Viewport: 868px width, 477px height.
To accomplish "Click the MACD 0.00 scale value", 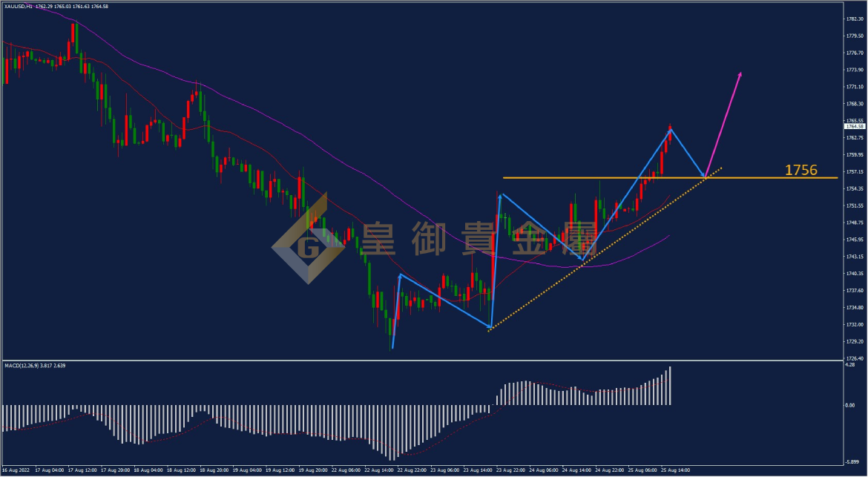I will click(849, 406).
